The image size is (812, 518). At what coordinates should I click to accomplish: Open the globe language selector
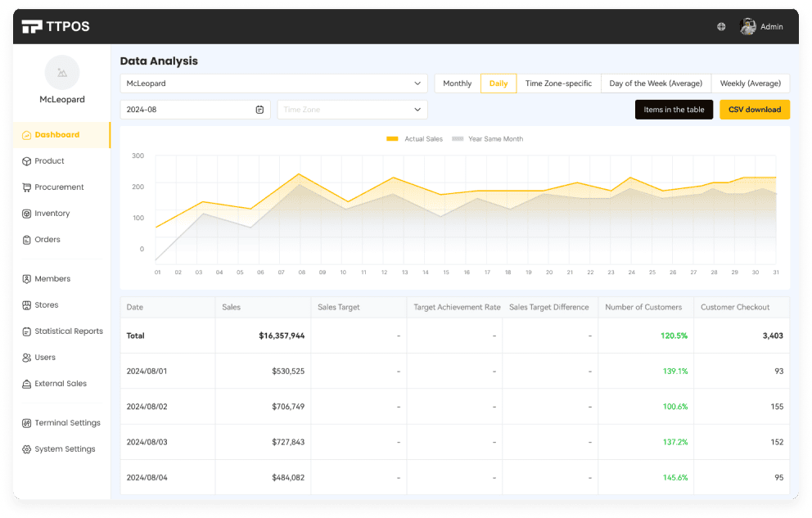tap(721, 26)
